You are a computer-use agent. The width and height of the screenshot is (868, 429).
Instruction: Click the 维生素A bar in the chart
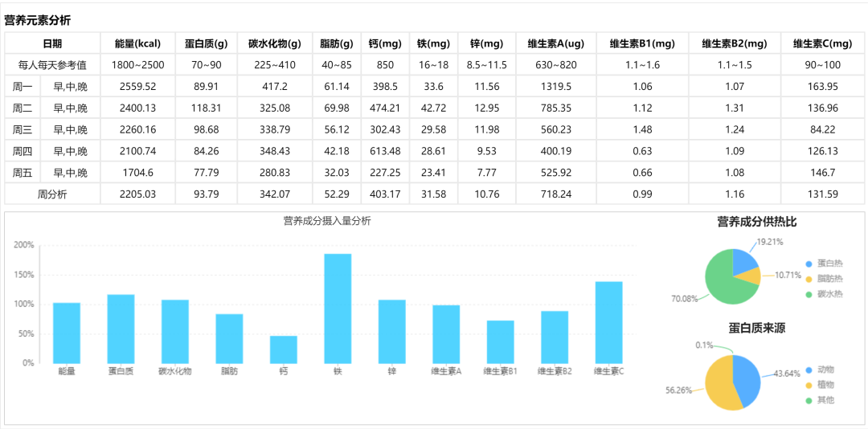446,333
